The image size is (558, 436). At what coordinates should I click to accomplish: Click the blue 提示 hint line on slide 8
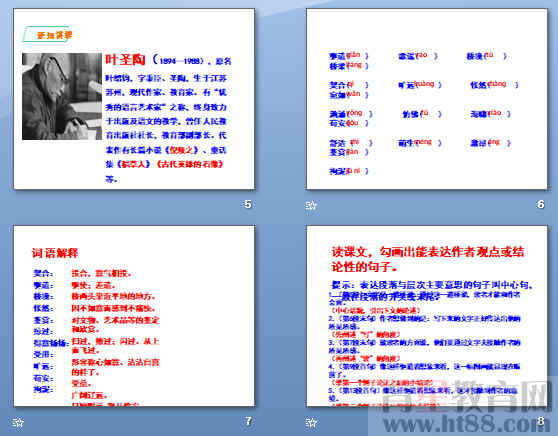pyautogui.click(x=432, y=285)
